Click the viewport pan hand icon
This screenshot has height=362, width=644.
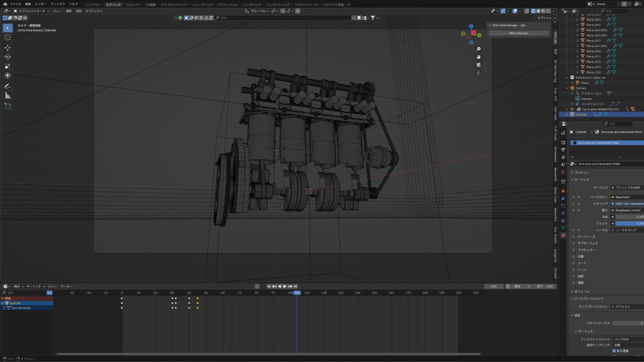pos(479,57)
